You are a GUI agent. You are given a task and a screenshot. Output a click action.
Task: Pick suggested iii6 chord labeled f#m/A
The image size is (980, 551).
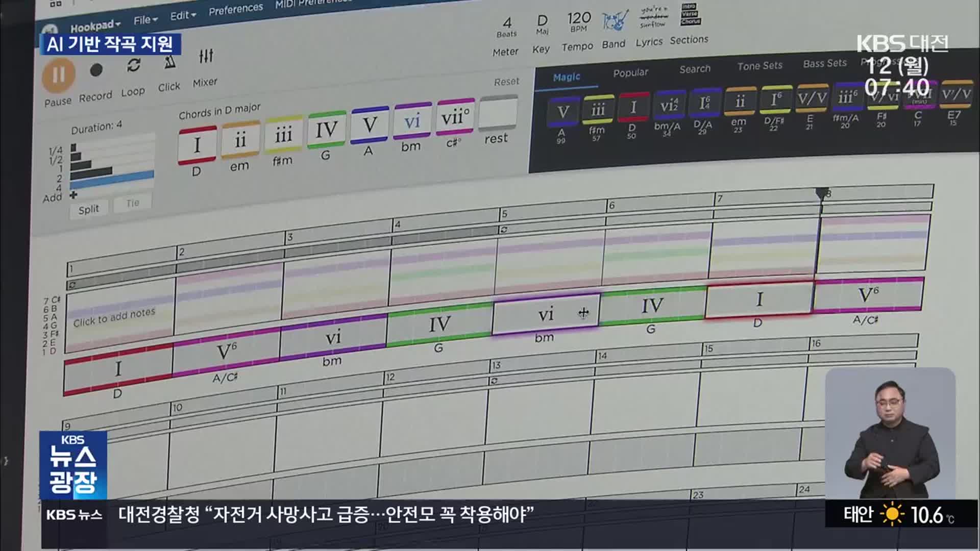coord(847,96)
